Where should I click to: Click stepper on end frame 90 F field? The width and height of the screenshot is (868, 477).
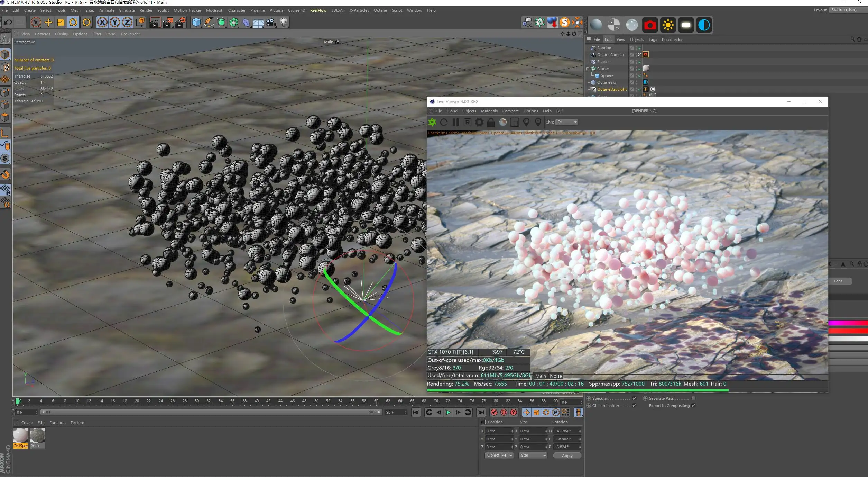[405, 412]
